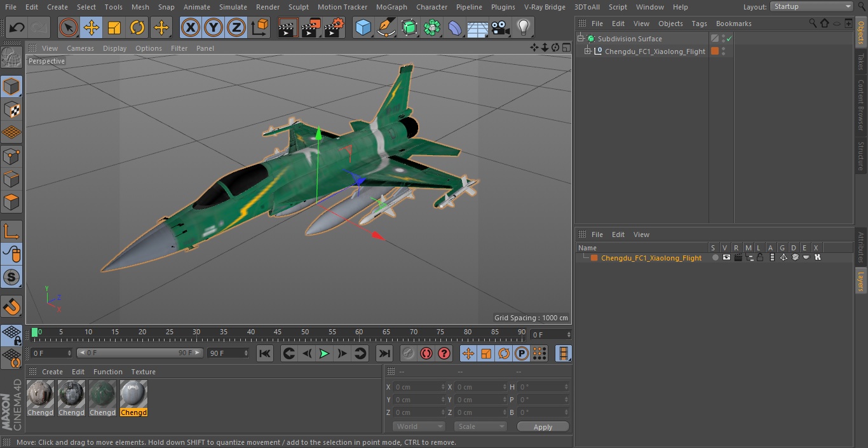
Task: Expand the Chengdu_FC1_Xiaolong_Flight object
Action: pos(588,51)
